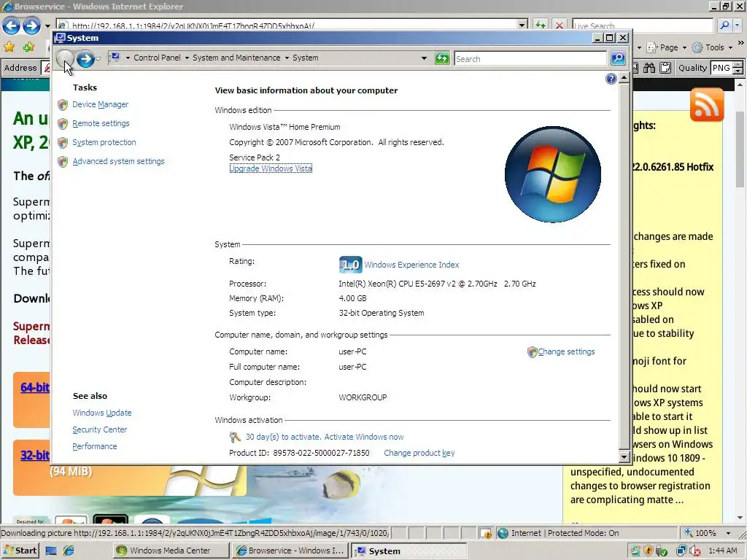Open the address bar history dropdown in System window
Image resolution: width=747 pixels, height=560 pixels.
click(x=424, y=58)
